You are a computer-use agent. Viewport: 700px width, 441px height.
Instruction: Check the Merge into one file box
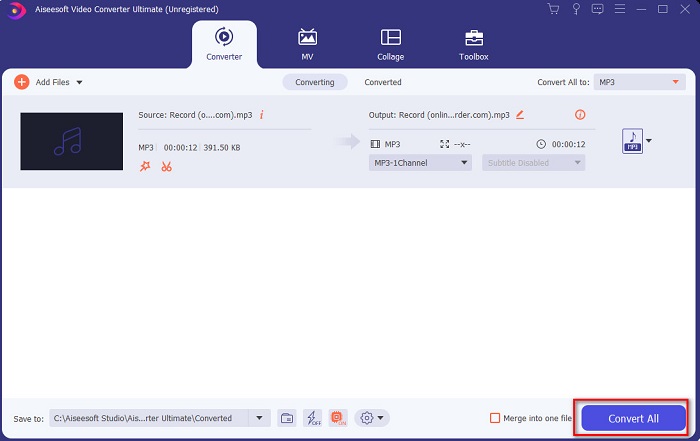(x=495, y=418)
